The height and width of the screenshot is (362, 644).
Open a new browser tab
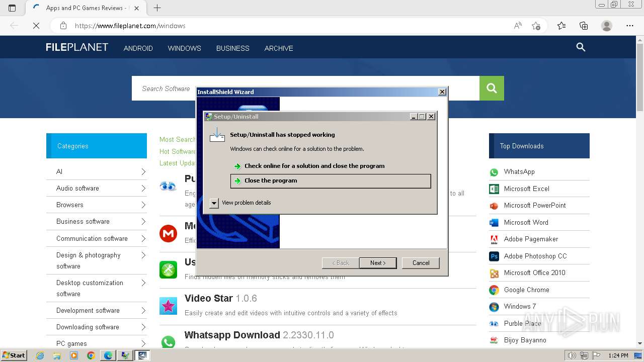tap(157, 8)
